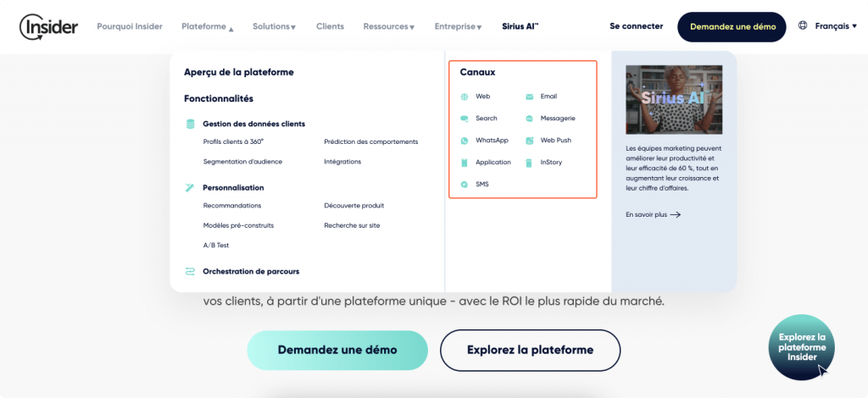Open the Sirius AI promo thumbnail

click(674, 100)
